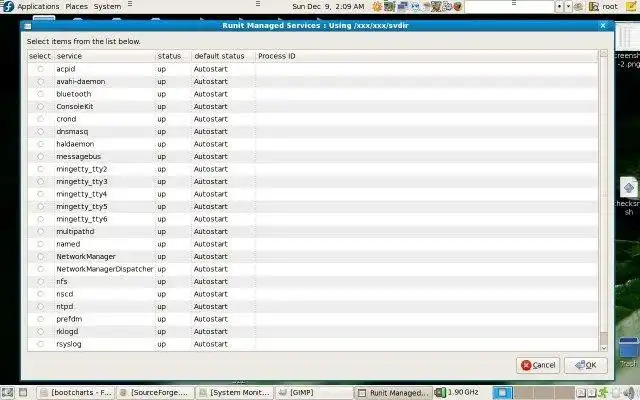Click the named service name
The image size is (640, 400).
[x=68, y=244]
